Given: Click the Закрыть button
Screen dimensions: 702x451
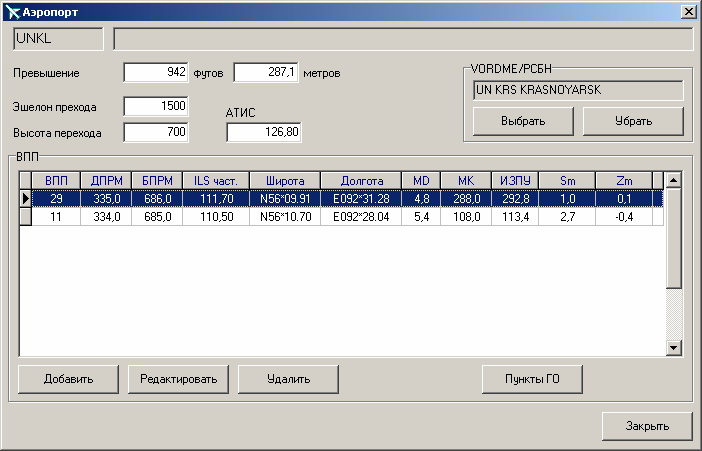Looking at the screenshot, I should 647,426.
